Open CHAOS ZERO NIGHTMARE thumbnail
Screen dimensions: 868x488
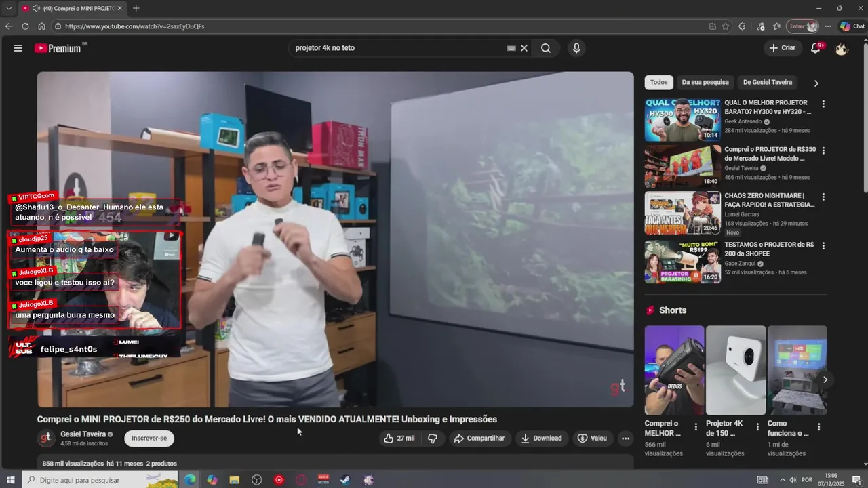[682, 213]
